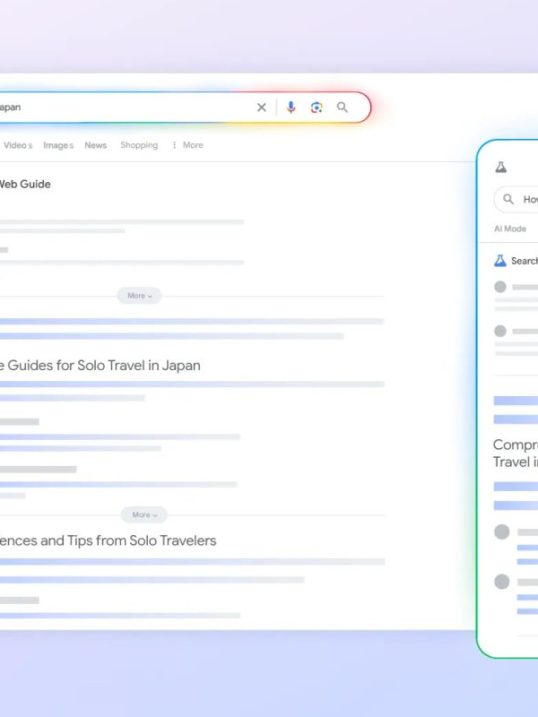The width and height of the screenshot is (538, 717).
Task: Click the Web Guide heading
Action: (25, 184)
